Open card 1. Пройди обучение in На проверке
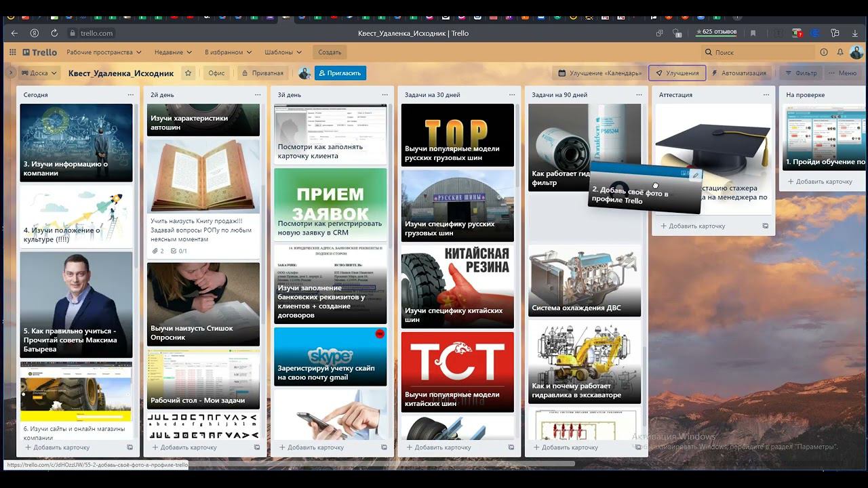Image resolution: width=868 pixels, height=488 pixels. [x=825, y=137]
